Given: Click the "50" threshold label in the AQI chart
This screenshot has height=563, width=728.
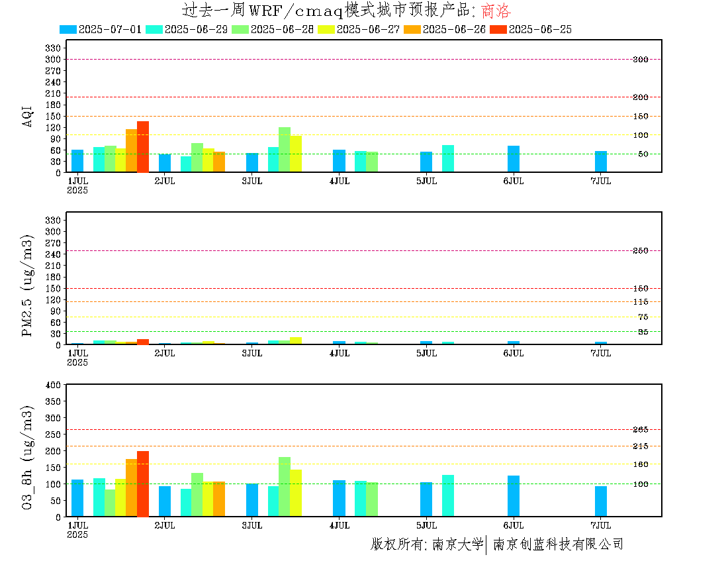Looking at the screenshot, I should point(643,154).
